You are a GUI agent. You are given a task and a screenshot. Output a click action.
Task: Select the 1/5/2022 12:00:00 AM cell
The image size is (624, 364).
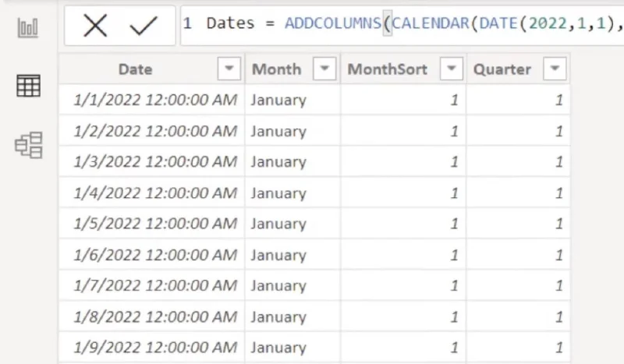152,223
